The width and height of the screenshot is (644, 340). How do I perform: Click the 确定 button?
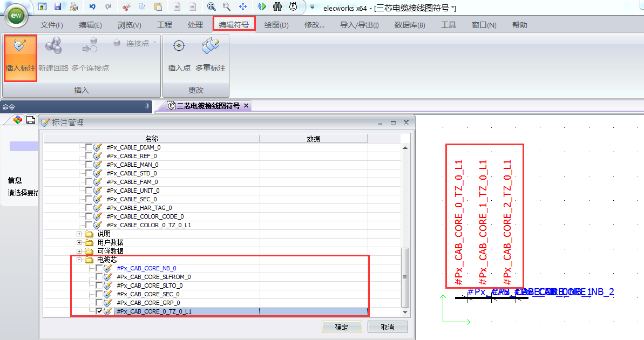pos(342,327)
